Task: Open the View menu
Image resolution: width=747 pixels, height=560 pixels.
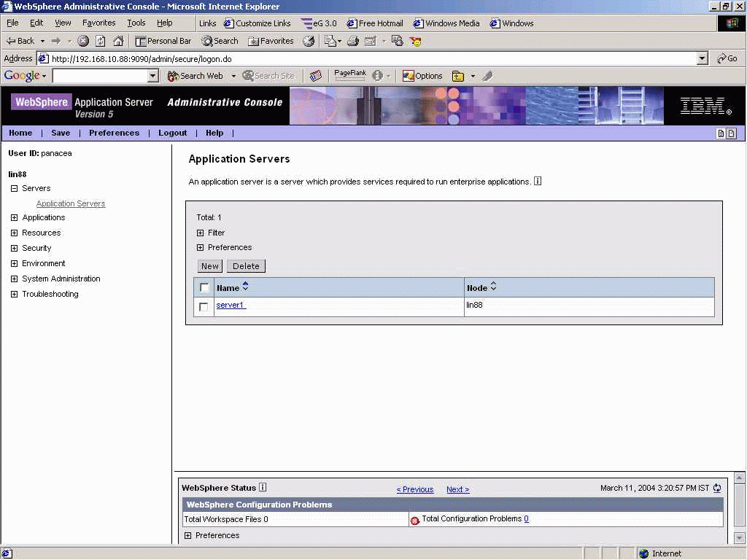Action: pos(63,23)
